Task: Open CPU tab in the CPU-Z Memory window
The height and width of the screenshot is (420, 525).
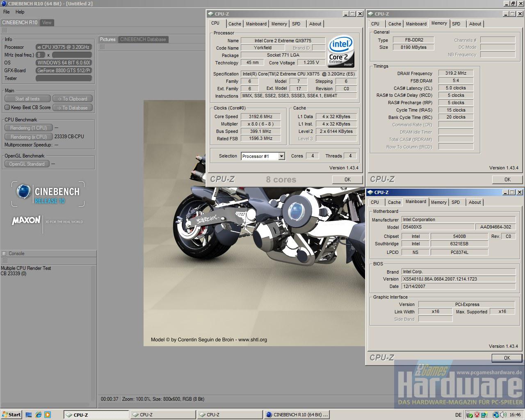Action: coord(375,24)
